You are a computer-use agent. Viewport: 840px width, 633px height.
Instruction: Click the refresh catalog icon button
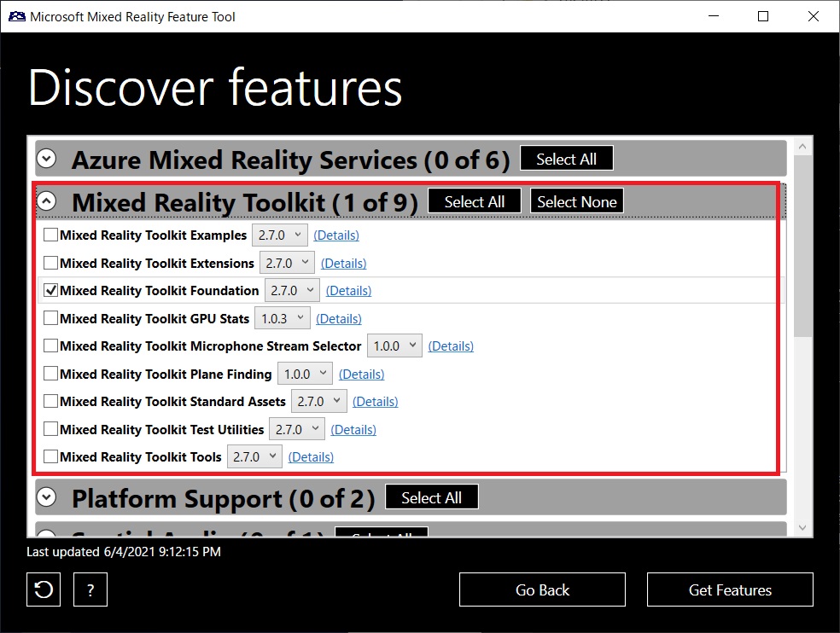44,589
